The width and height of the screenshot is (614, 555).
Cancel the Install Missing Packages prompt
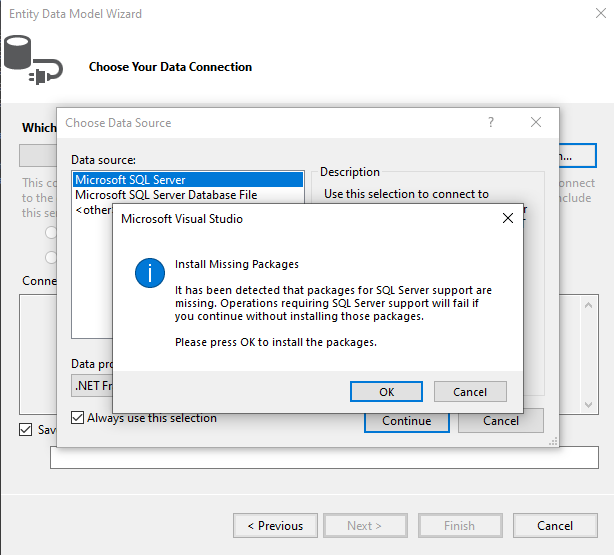tap(470, 392)
